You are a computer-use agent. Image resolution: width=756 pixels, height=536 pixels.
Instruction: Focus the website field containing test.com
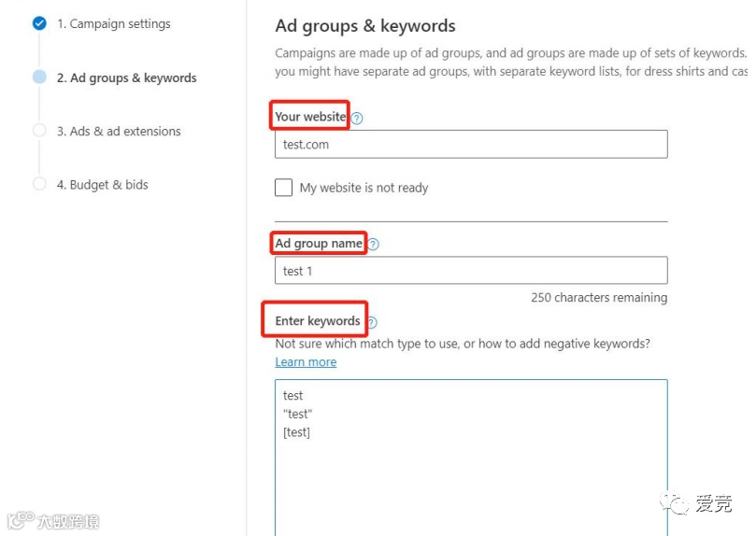(471, 145)
